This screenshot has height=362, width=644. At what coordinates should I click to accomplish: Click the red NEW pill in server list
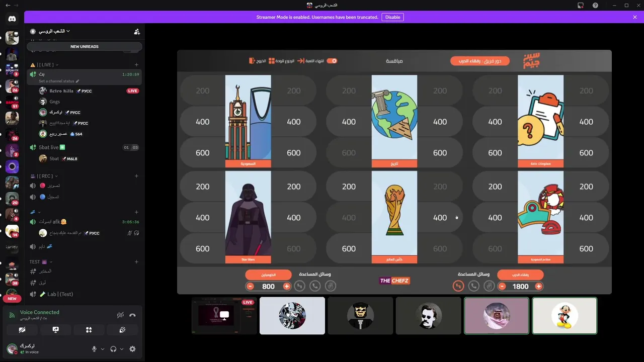(12, 299)
